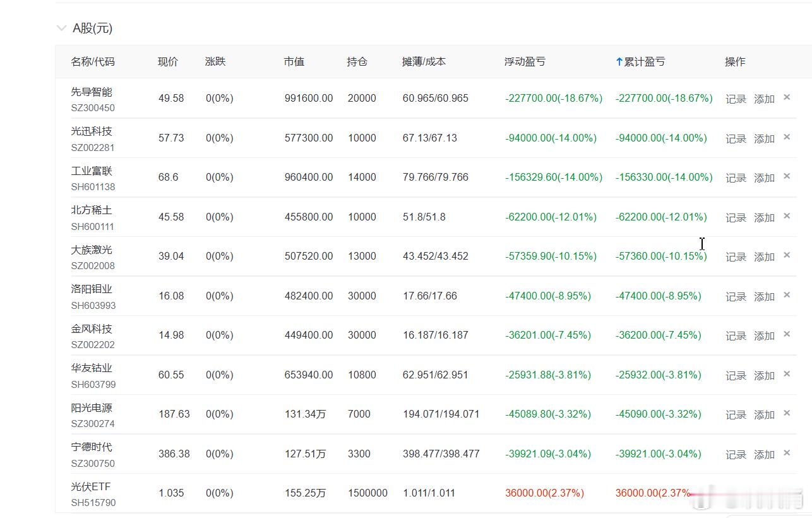Image resolution: width=812 pixels, height=518 pixels.
Task: Delete the 金风科技 holding X icon
Action: point(787,334)
